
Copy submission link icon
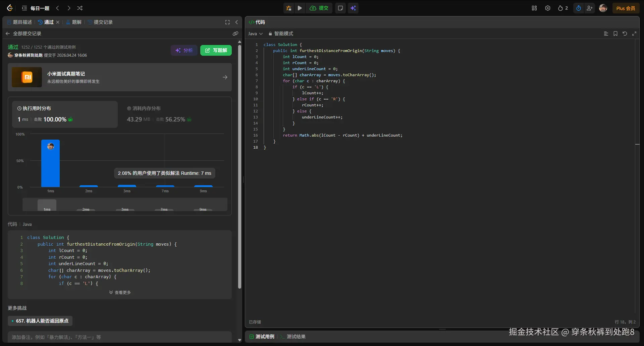pos(235,34)
